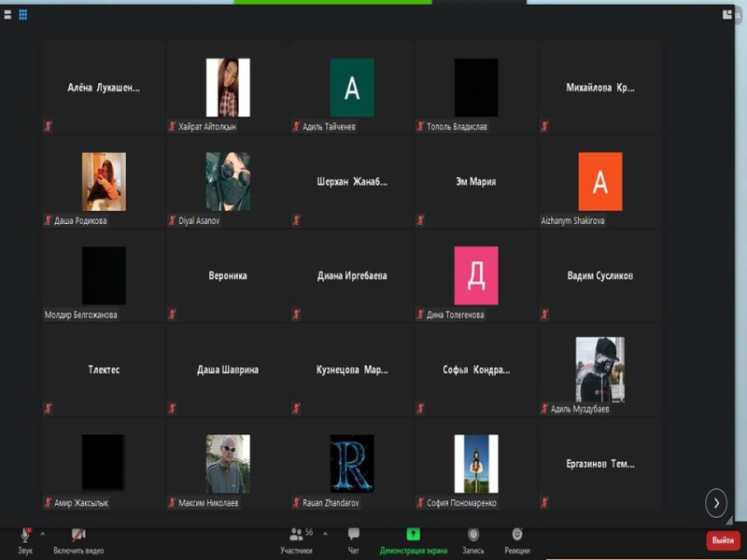Screen dimensions: 747x560
Task: Select Адиль Тайченев's green A avatar
Action: pyautogui.click(x=352, y=88)
